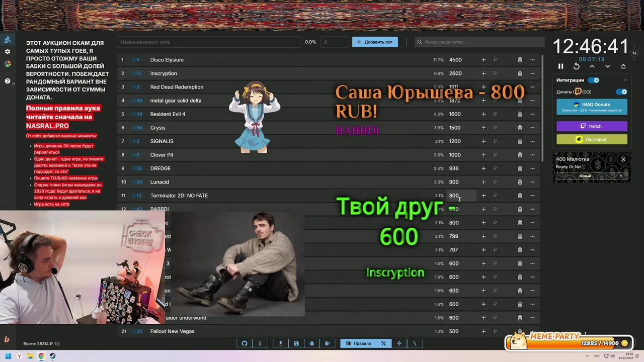644x362 pixels.
Task: Connect the Tourniquet integration
Action: click(x=592, y=139)
